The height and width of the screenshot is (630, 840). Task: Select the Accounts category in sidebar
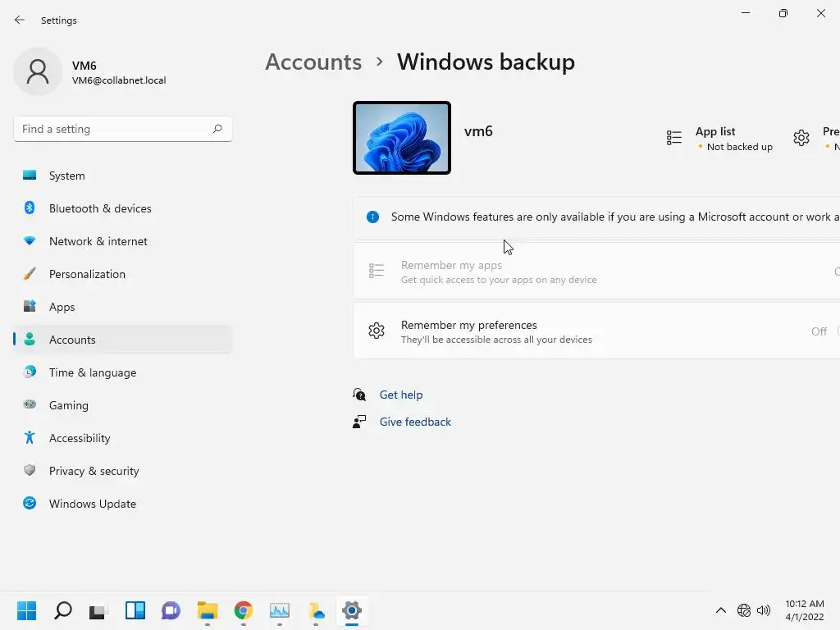tap(123, 340)
